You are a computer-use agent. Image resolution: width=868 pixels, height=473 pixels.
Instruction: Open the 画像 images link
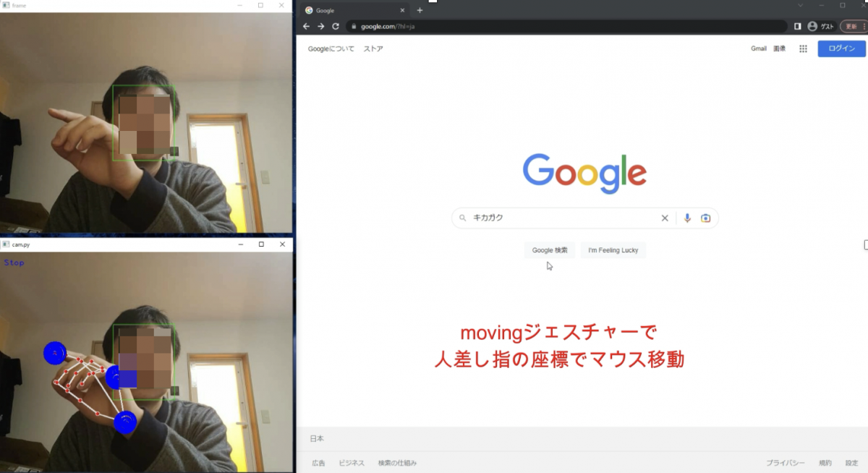(x=779, y=48)
